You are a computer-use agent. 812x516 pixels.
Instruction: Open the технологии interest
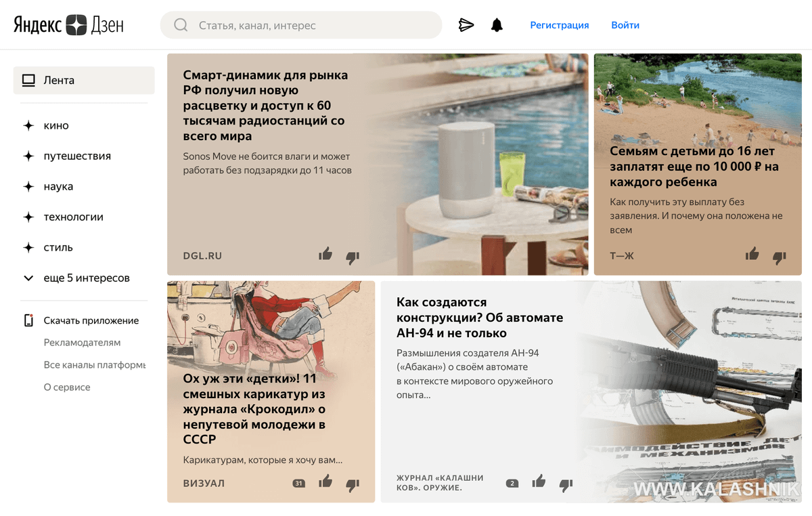[73, 217]
